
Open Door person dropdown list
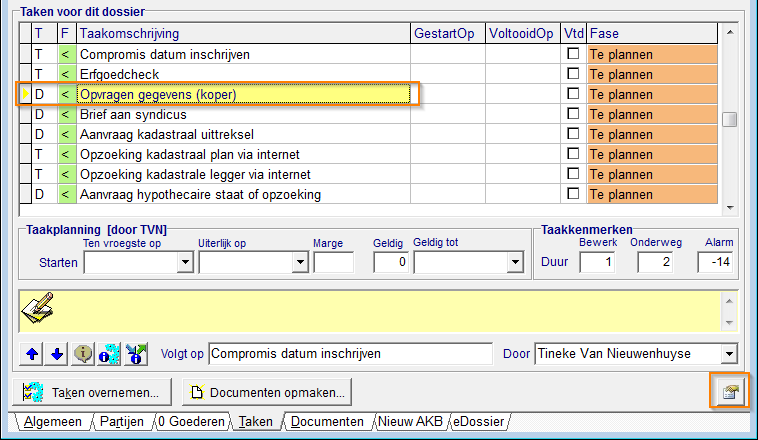[729, 354]
